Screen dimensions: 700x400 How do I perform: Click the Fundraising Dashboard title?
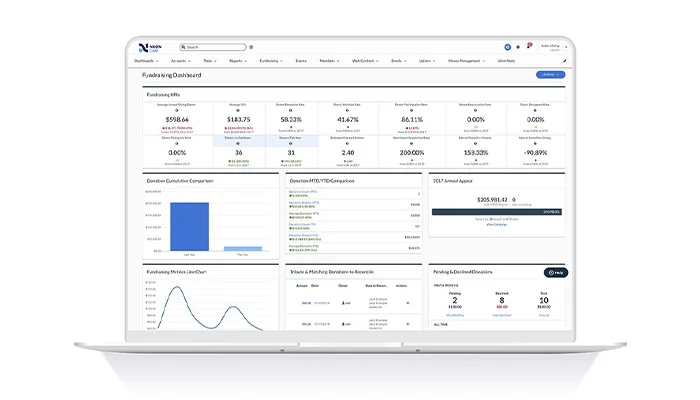pos(171,75)
